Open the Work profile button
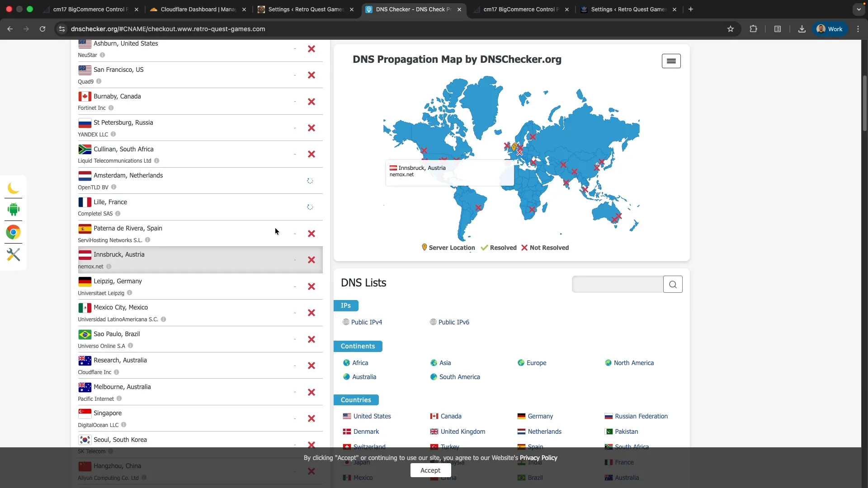 830,29
